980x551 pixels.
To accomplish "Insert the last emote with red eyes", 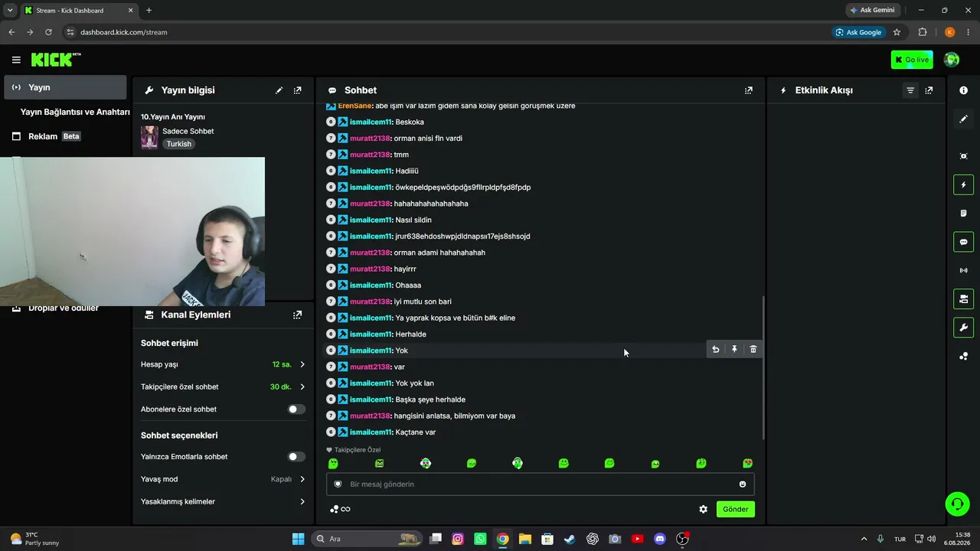I will click(747, 463).
